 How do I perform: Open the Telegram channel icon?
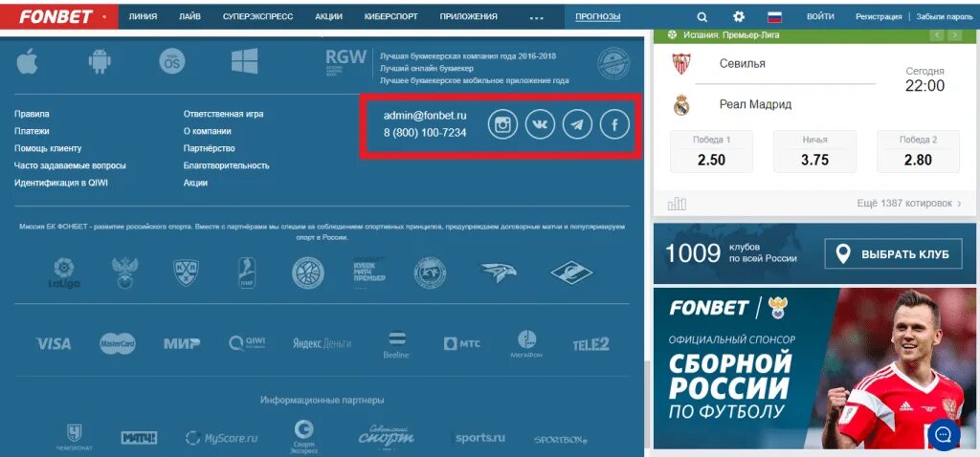tap(577, 125)
